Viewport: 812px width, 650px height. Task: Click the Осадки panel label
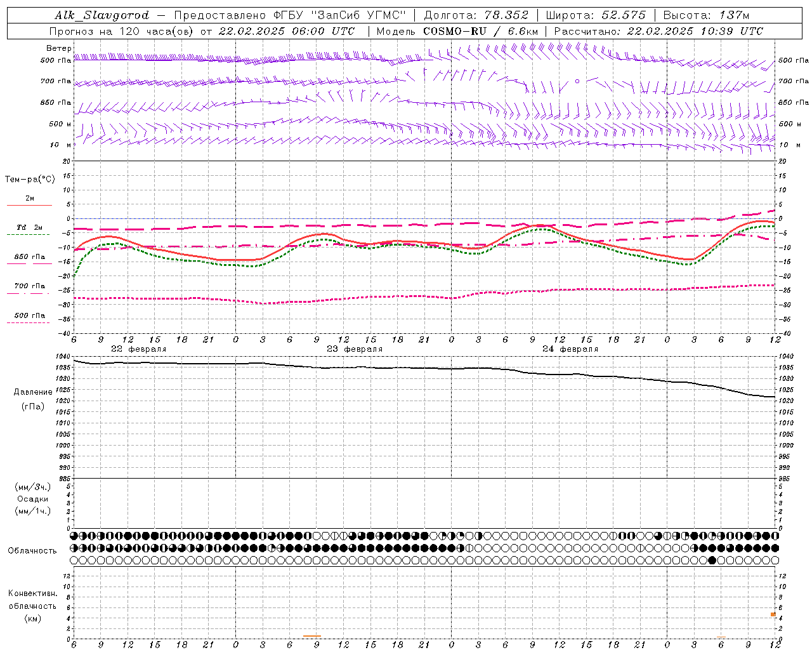(x=32, y=499)
